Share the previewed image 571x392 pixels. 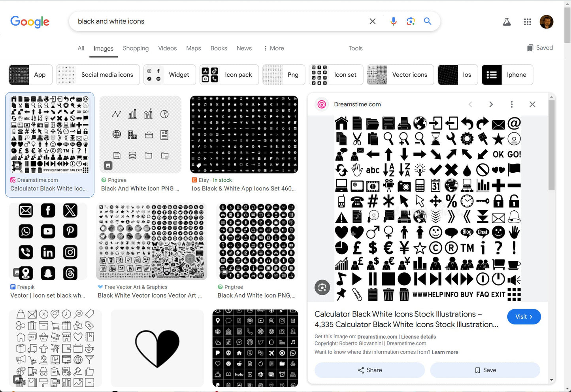tap(370, 370)
